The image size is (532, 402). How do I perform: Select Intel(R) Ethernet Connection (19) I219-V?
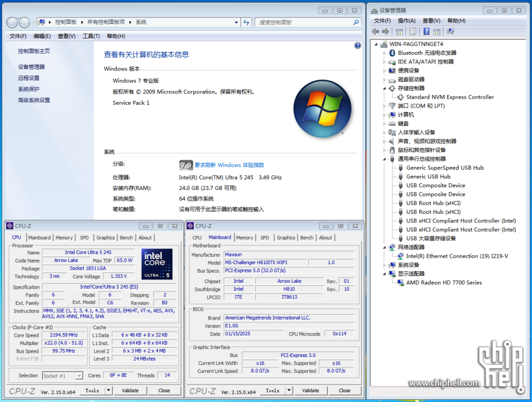(x=457, y=256)
